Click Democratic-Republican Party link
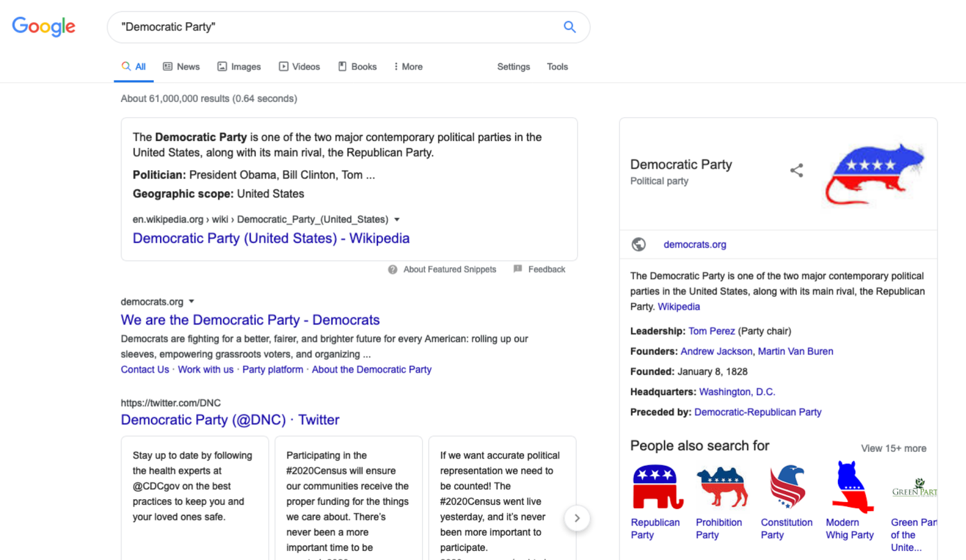The image size is (966, 560). pyautogui.click(x=758, y=412)
